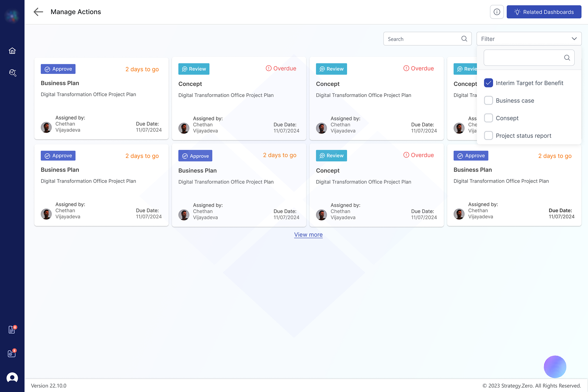Click the workspace logo at top of sidebar
The image size is (588, 392).
(12, 16)
